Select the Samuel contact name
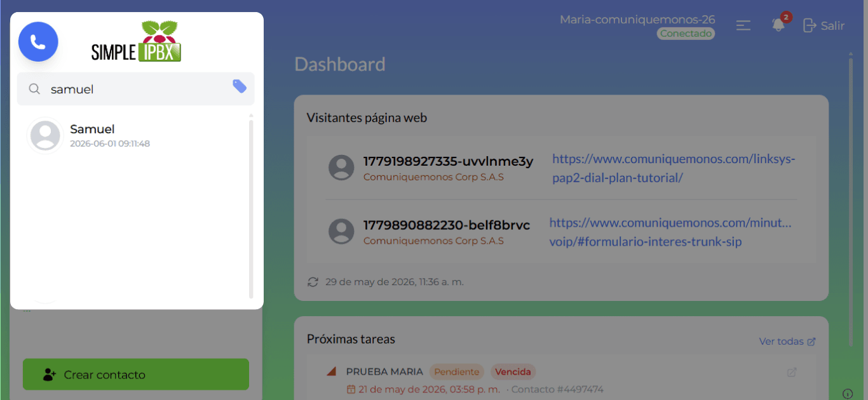Screen dimensions: 868x400 click(92, 129)
